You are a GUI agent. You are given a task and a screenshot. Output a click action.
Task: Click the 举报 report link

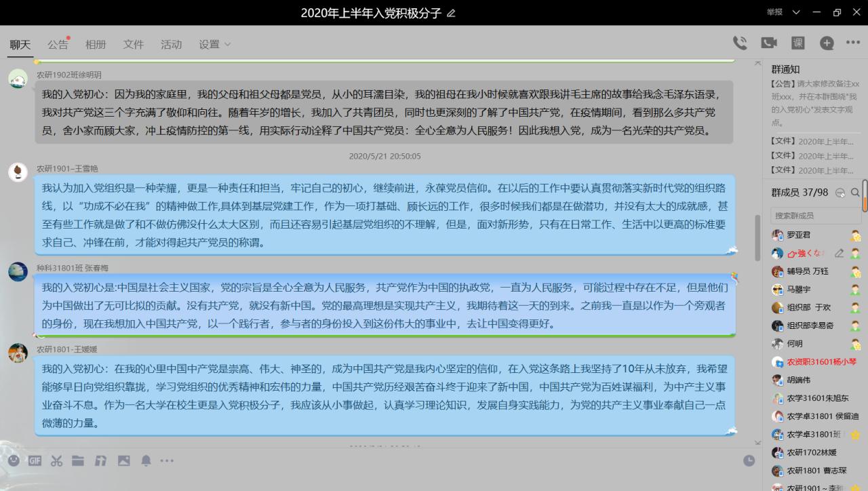[x=774, y=12]
